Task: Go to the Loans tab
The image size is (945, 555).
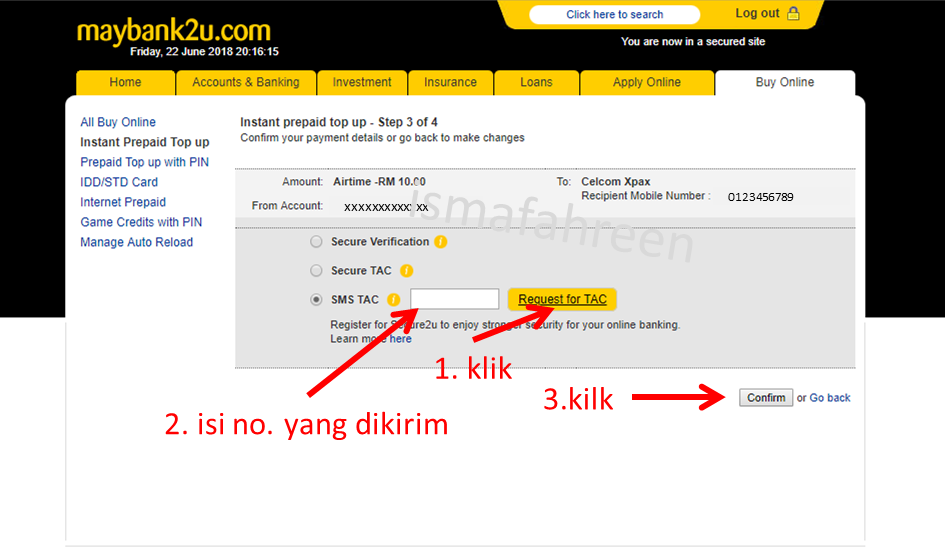Action: (x=536, y=83)
